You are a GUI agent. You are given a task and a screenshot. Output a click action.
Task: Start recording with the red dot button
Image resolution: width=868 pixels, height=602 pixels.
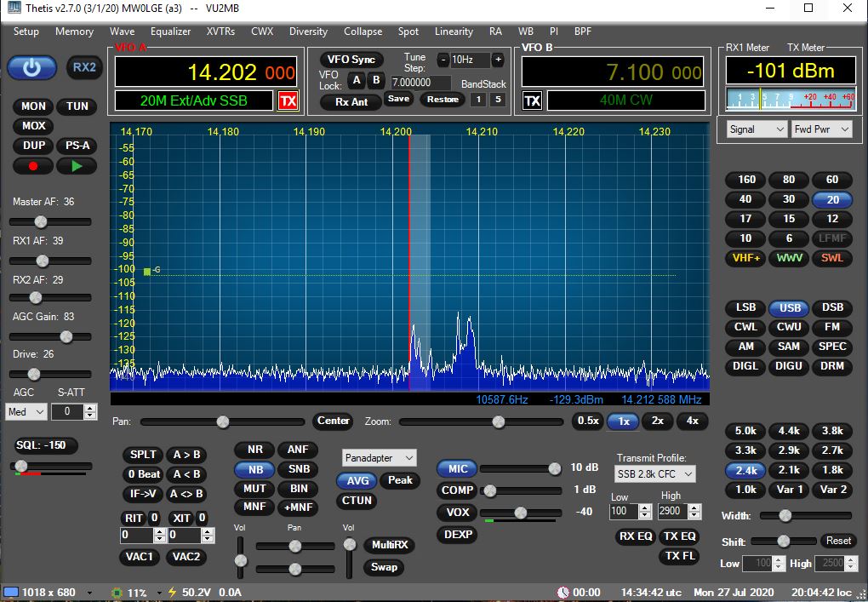pos(33,165)
